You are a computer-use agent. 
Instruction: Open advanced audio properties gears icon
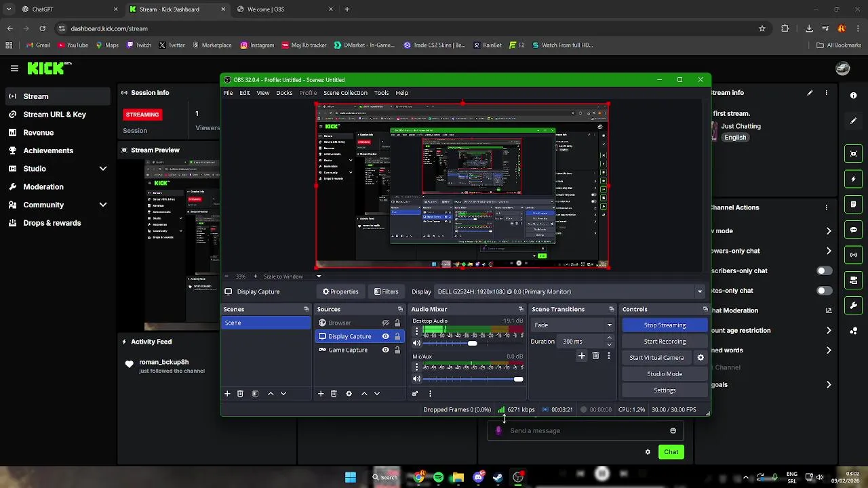point(415,394)
